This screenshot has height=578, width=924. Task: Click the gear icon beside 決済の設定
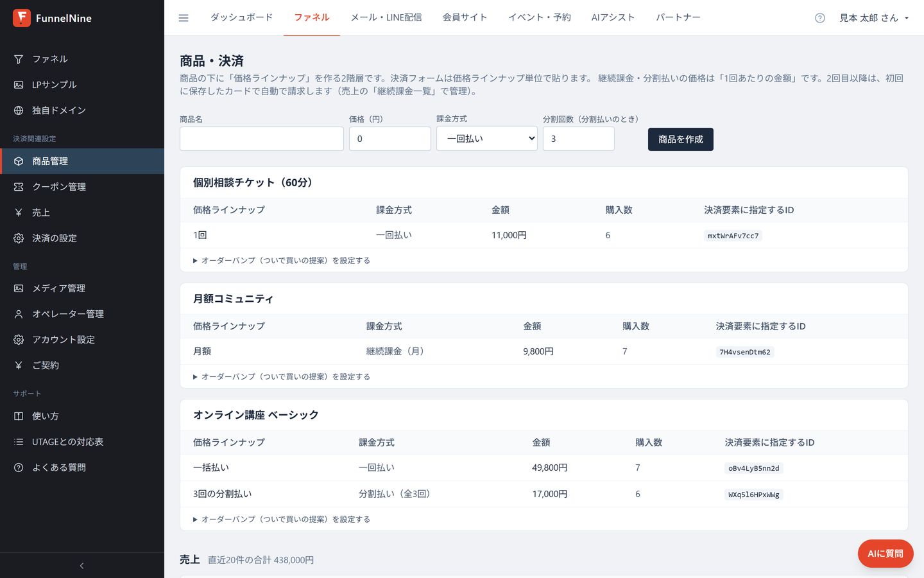click(19, 238)
